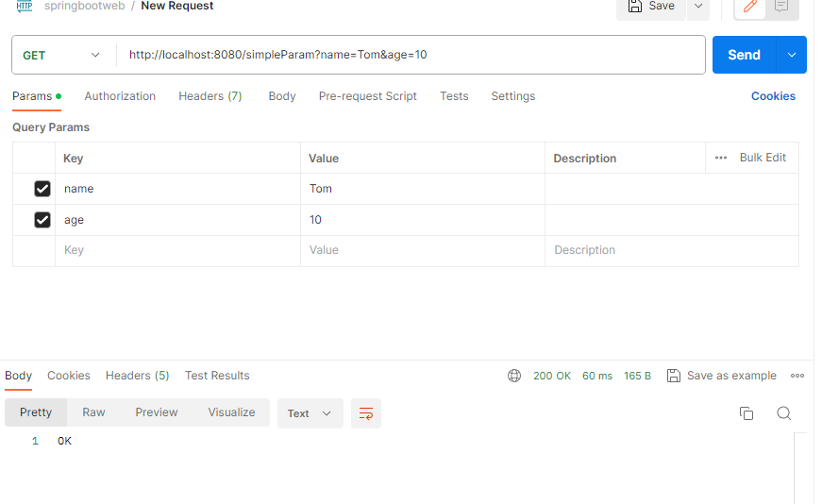Screen dimensions: 822x504
Task: Switch to the Params tab
Action: pyautogui.click(x=37, y=96)
